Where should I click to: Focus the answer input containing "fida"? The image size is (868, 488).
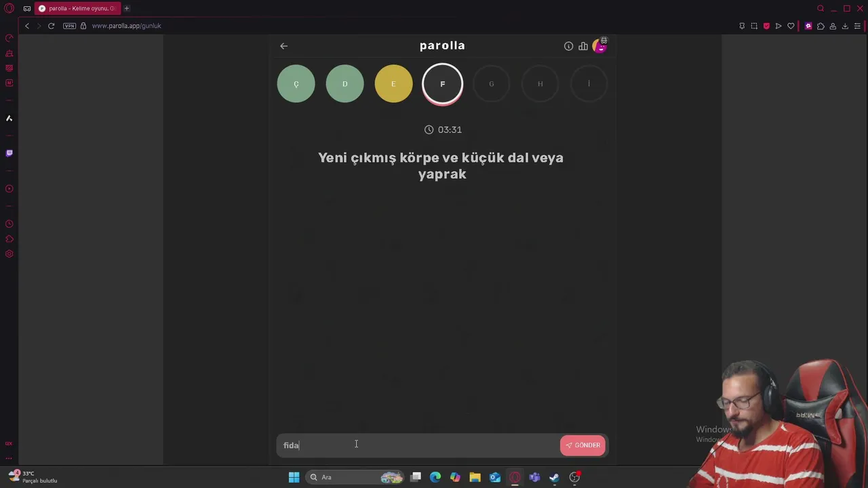point(418,445)
